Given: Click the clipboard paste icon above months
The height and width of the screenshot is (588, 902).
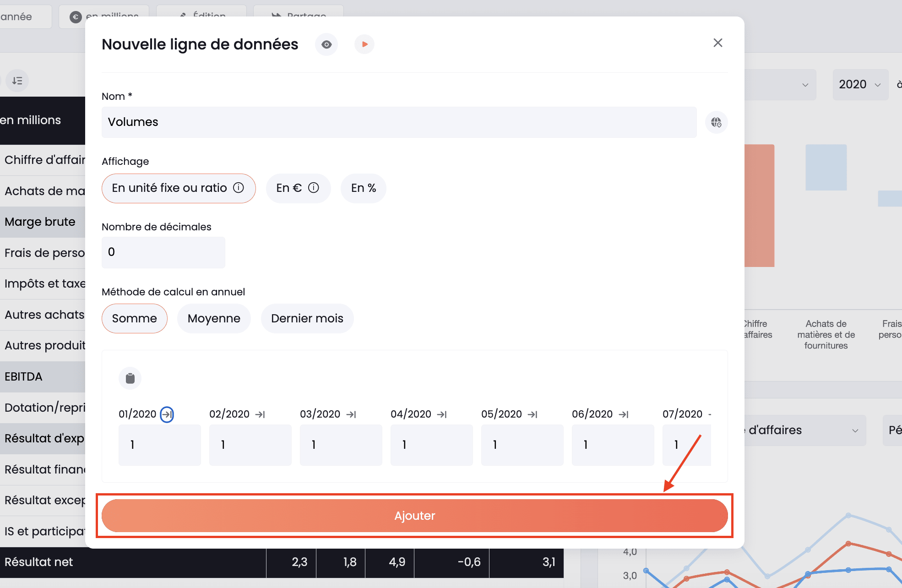Looking at the screenshot, I should tap(130, 378).
